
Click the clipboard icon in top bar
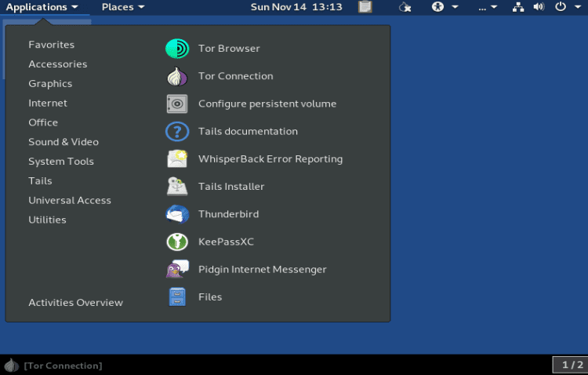click(x=365, y=7)
